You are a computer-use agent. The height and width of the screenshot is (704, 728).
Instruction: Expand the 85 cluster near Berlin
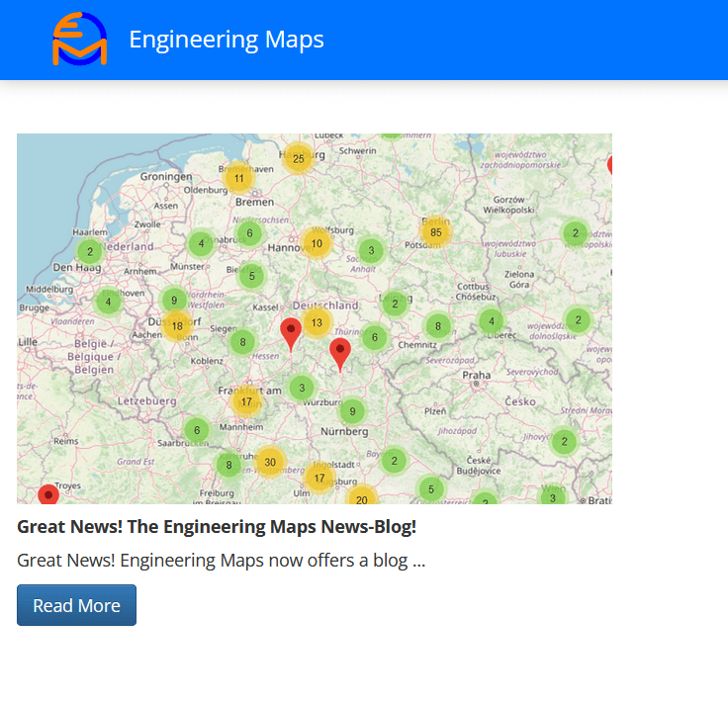[435, 232]
